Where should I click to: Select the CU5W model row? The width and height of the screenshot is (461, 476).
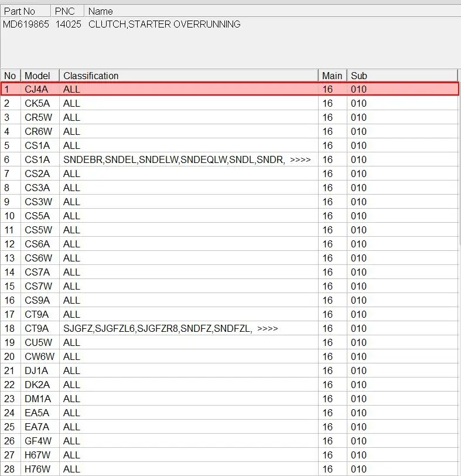230,342
